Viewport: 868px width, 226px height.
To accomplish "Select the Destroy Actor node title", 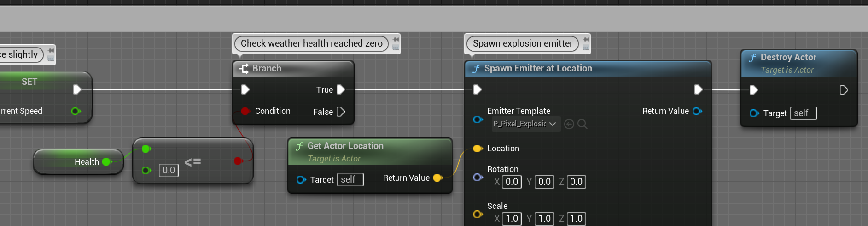I will point(788,57).
